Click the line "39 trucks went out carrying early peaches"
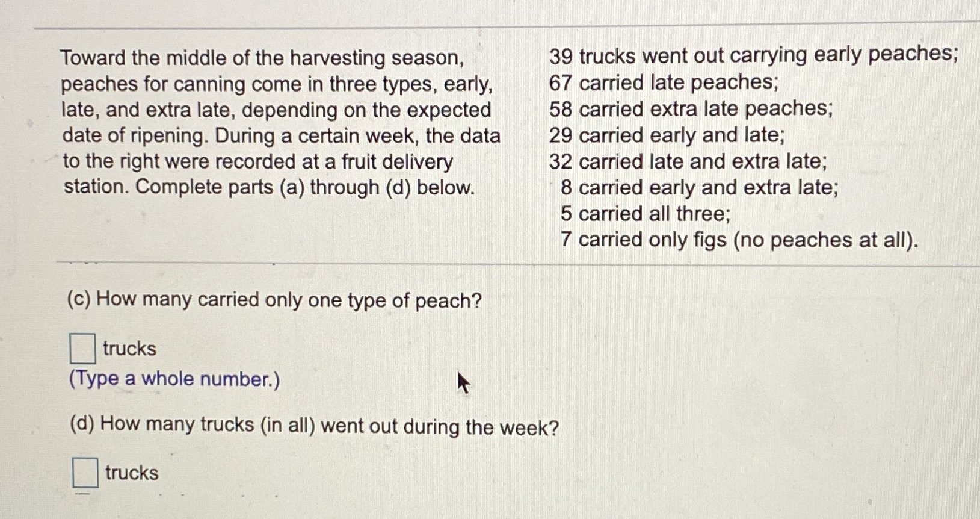 752,55
